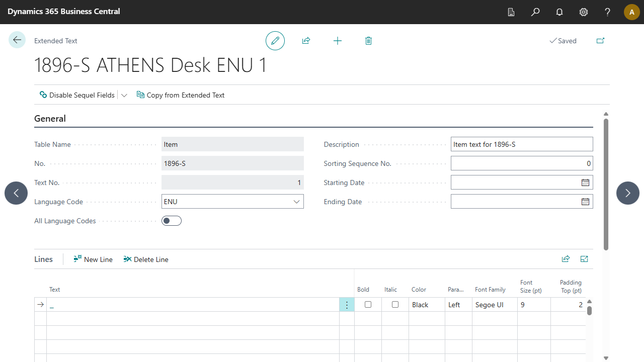This screenshot has height=362, width=644.
Task: Open the notifications bell
Action: click(x=559, y=12)
